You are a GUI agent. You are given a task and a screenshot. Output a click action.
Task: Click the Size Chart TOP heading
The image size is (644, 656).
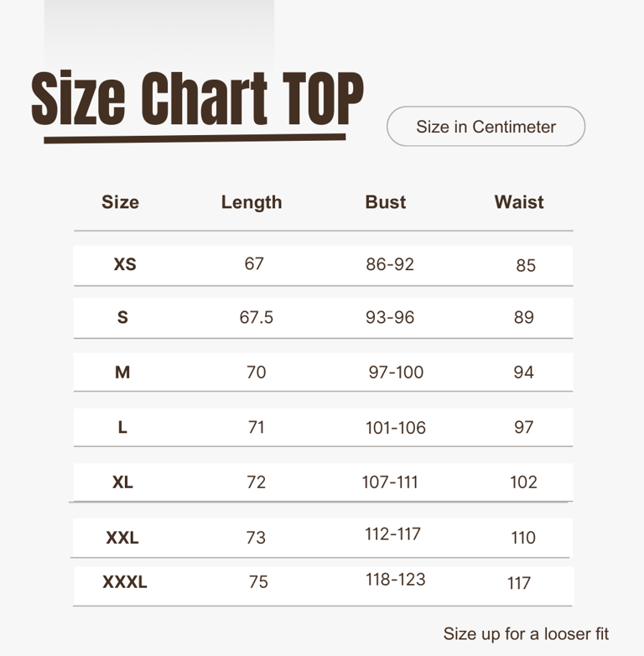[x=197, y=100]
